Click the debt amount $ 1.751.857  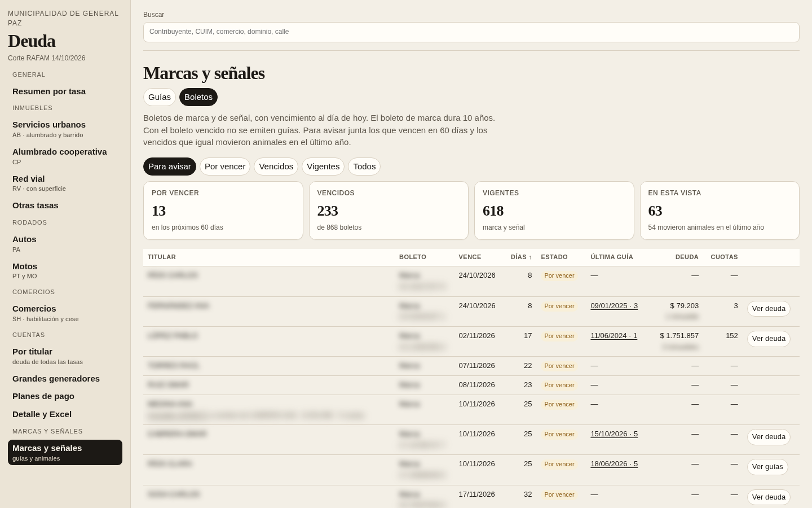pyautogui.click(x=679, y=336)
